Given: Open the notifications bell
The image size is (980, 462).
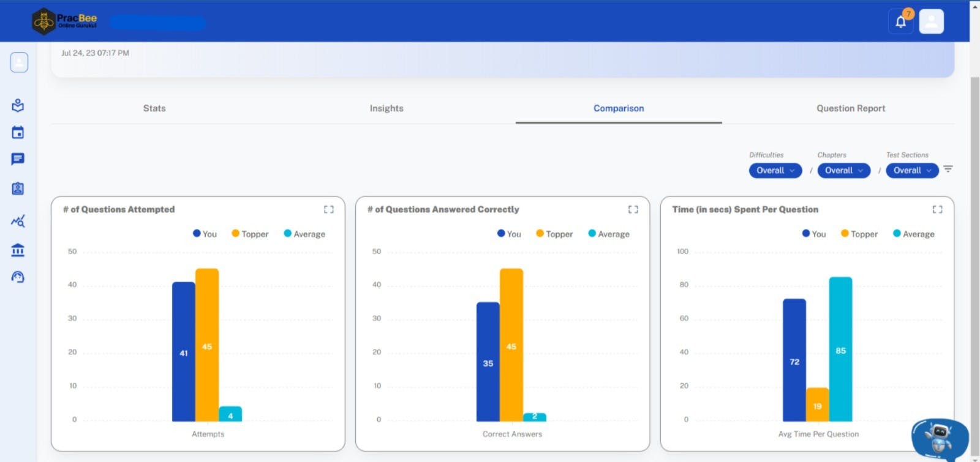Looking at the screenshot, I should coord(900,22).
